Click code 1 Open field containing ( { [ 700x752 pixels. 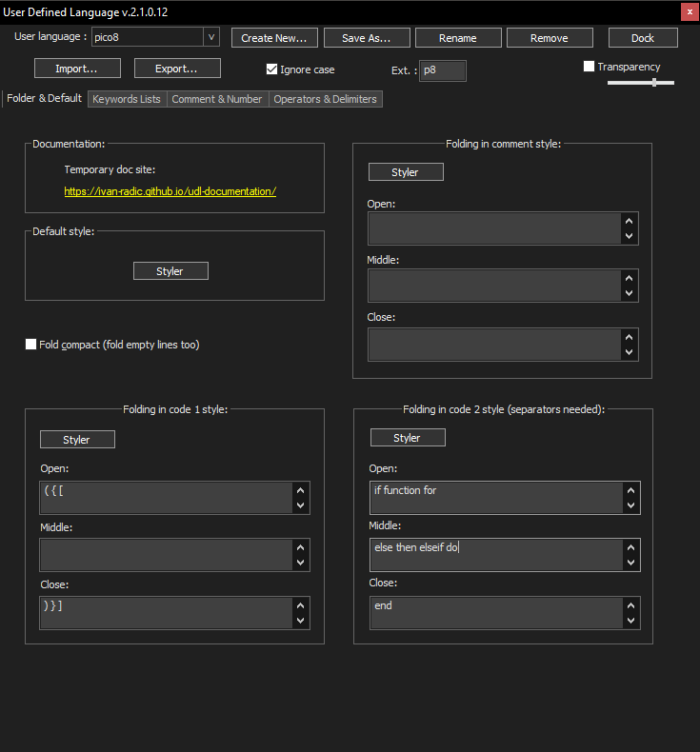coord(166,498)
